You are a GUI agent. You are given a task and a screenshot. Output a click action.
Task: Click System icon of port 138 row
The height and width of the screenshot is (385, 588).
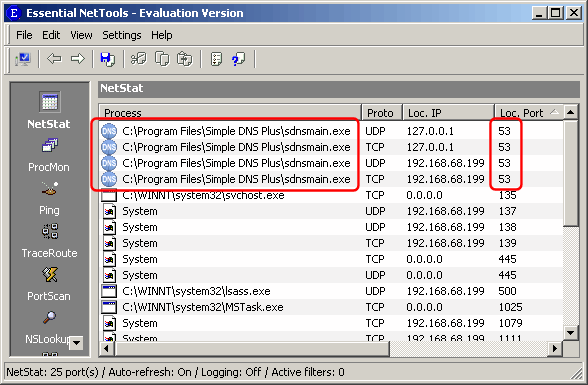point(110,228)
